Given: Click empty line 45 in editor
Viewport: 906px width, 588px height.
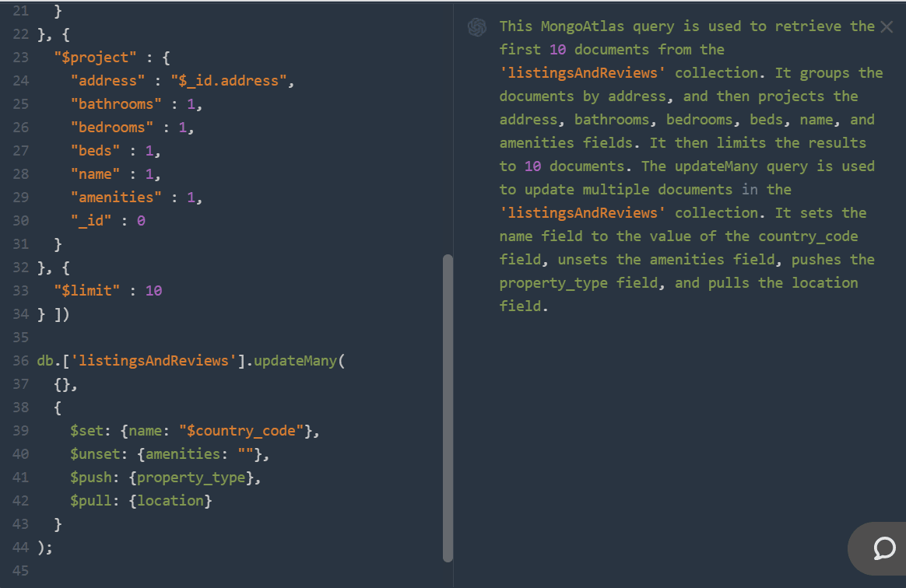Looking at the screenshot, I should 234,571.
